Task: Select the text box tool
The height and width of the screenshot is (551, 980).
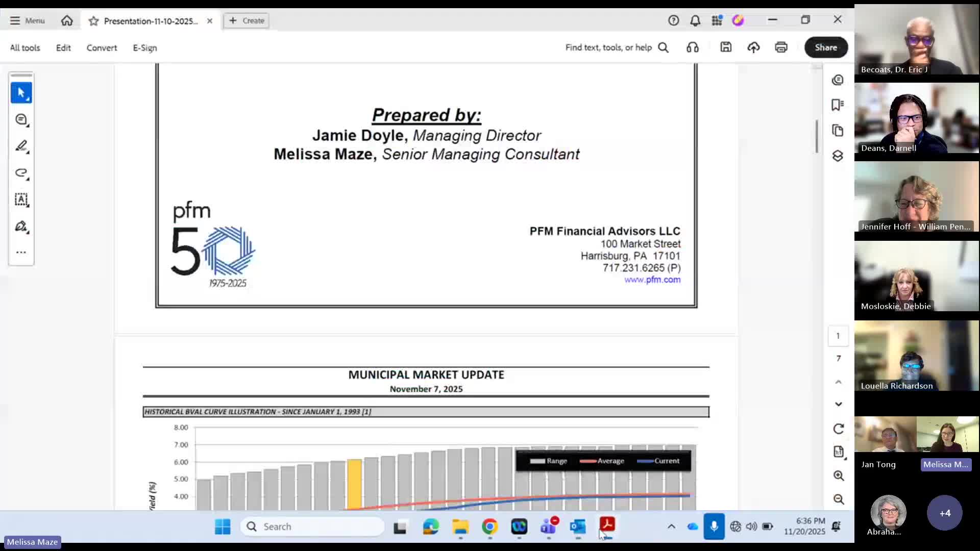Action: click(x=21, y=199)
